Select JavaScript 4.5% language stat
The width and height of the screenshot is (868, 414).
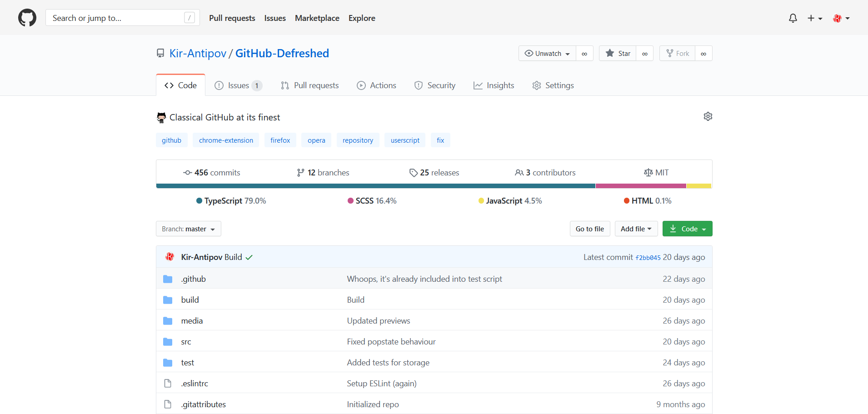(510, 201)
